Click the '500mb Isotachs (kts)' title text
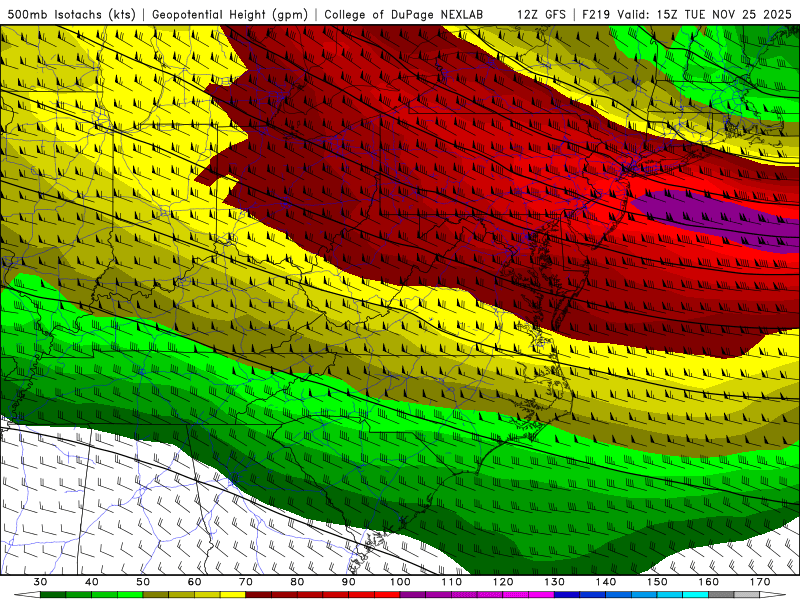 coord(71,14)
